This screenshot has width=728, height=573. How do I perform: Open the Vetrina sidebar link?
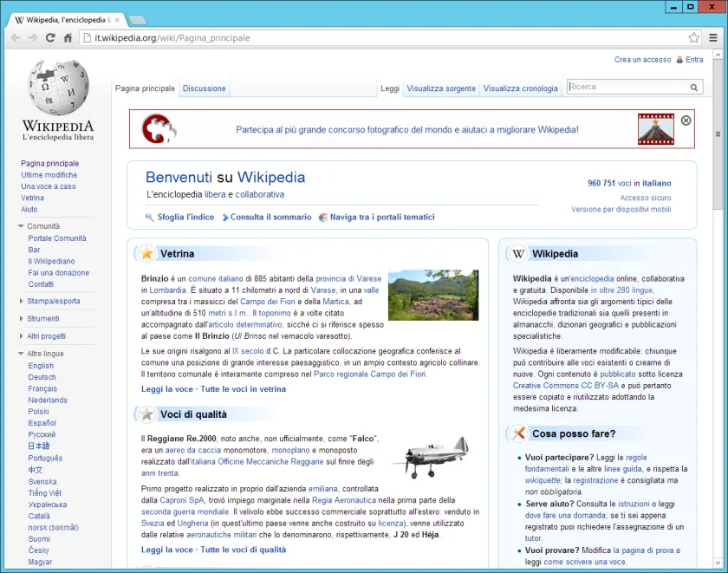pos(33,198)
